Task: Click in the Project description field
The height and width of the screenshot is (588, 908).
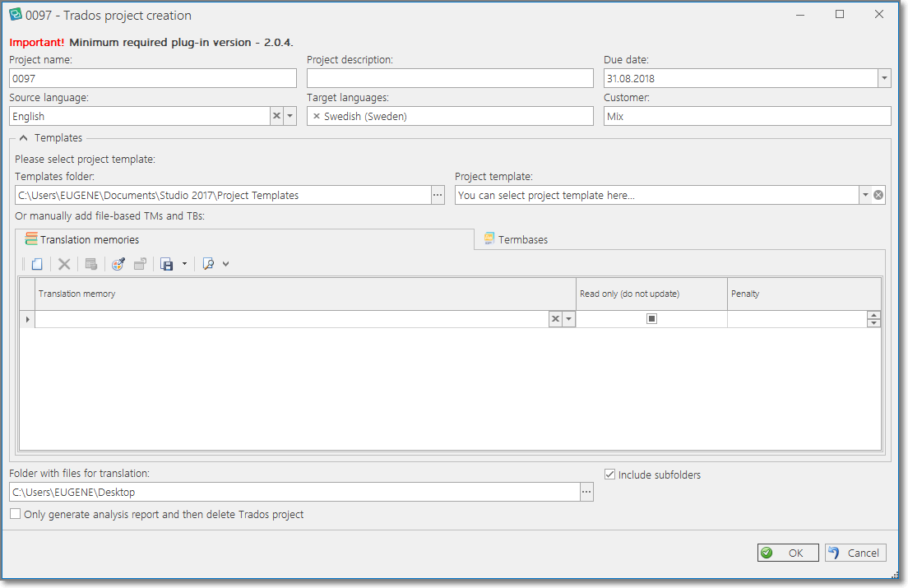Action: click(450, 78)
